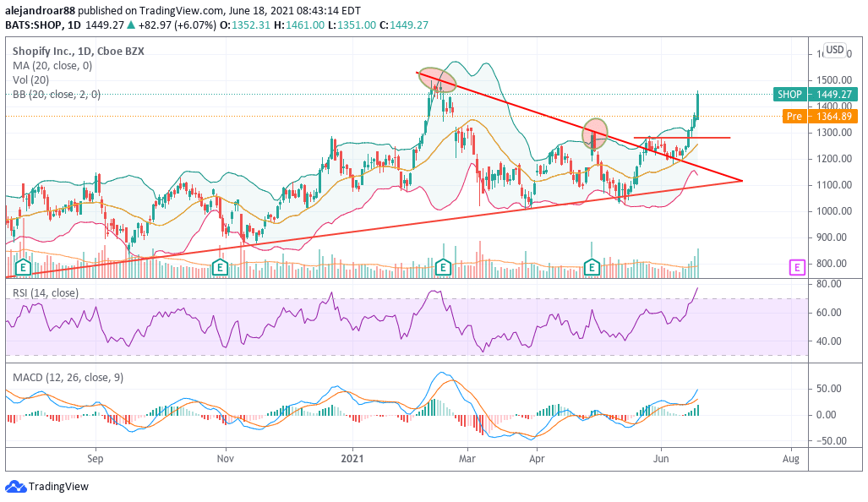
Task: Click the low value L:1351.00
Action: [352, 25]
